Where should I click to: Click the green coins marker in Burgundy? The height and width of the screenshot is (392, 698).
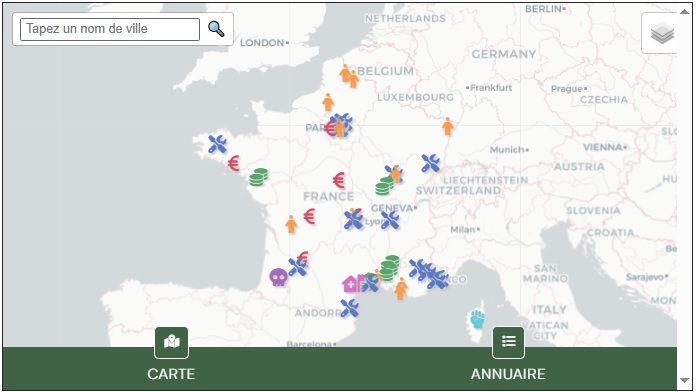(x=384, y=186)
